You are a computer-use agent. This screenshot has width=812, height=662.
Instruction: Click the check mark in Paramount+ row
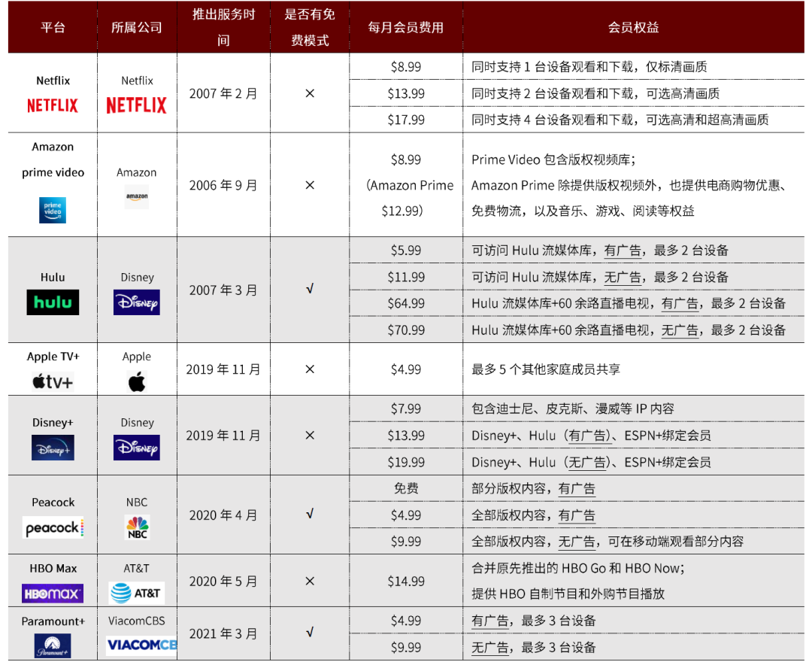[x=310, y=633]
